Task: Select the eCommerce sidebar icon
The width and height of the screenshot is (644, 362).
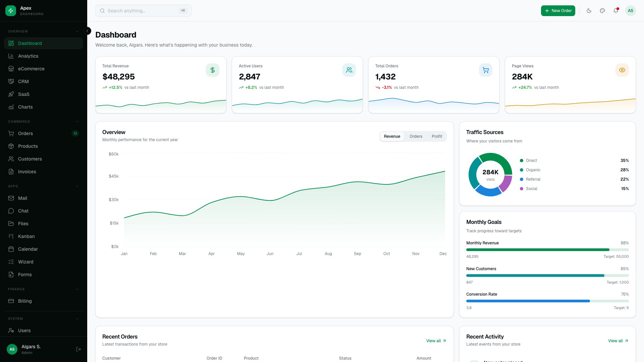Action: tap(11, 69)
